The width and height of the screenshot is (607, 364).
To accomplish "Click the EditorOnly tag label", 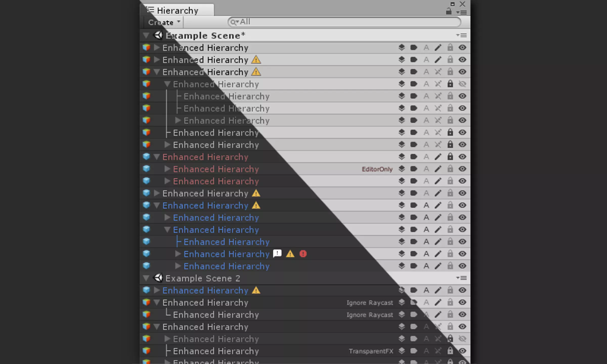I will coord(377,169).
